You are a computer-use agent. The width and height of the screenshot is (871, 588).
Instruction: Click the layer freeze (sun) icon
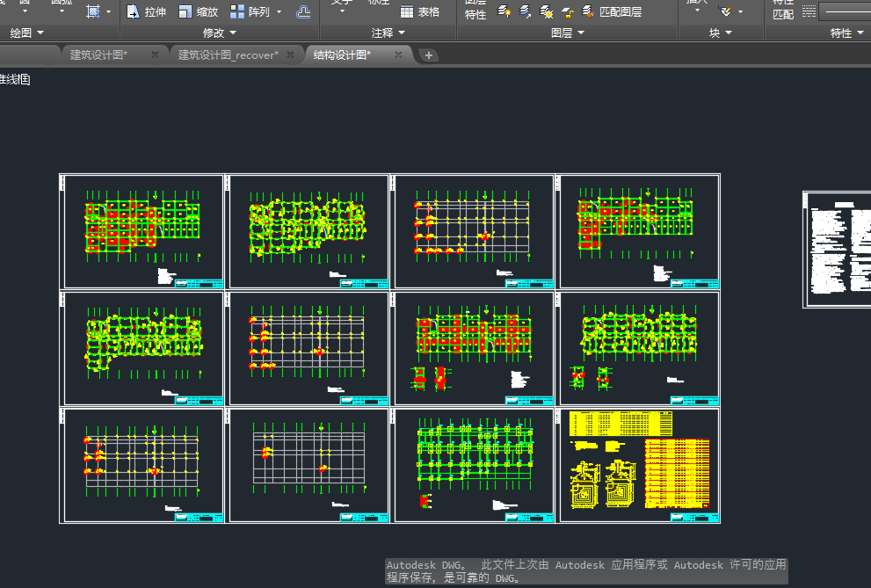[546, 11]
